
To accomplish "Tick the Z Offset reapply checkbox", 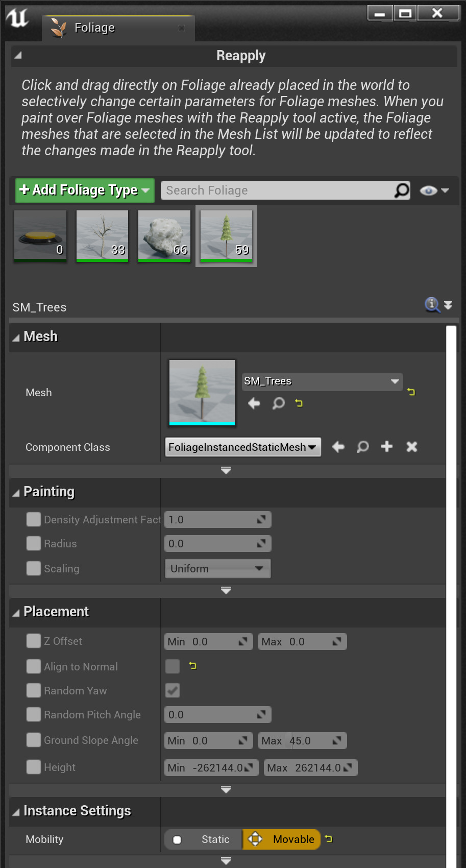I will (34, 641).
